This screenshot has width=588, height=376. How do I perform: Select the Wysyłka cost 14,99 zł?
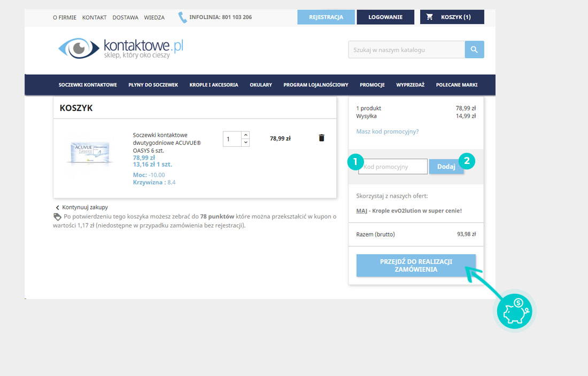coord(466,116)
